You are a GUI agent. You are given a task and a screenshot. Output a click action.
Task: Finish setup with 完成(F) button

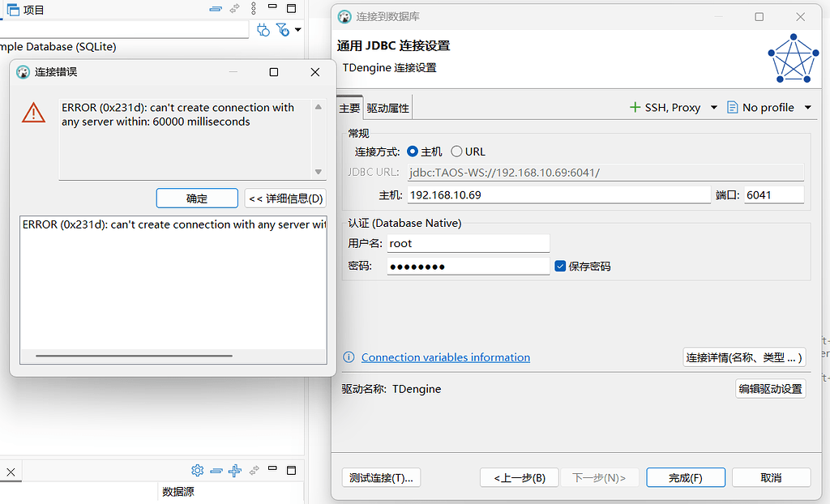(x=686, y=477)
